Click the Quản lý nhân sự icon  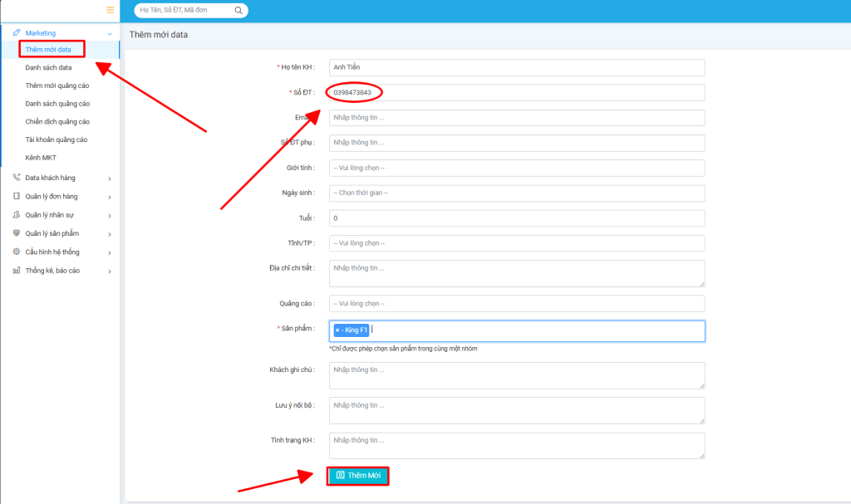(17, 214)
